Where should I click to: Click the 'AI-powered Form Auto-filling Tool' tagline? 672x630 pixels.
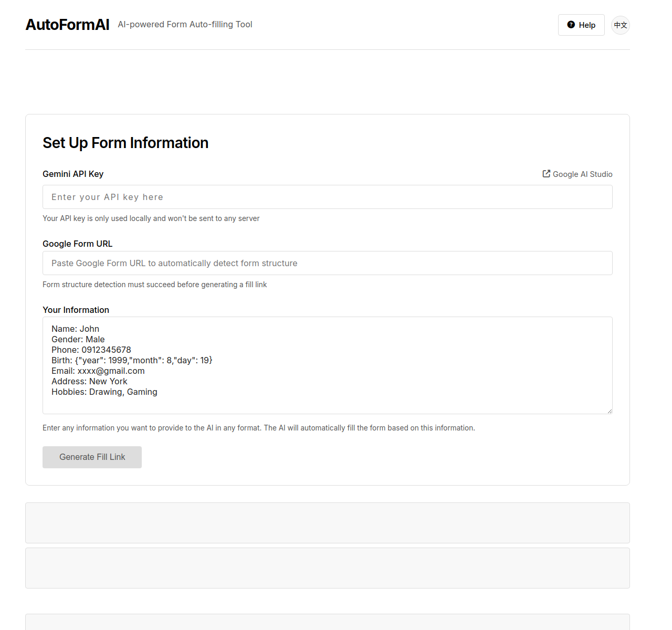click(185, 24)
